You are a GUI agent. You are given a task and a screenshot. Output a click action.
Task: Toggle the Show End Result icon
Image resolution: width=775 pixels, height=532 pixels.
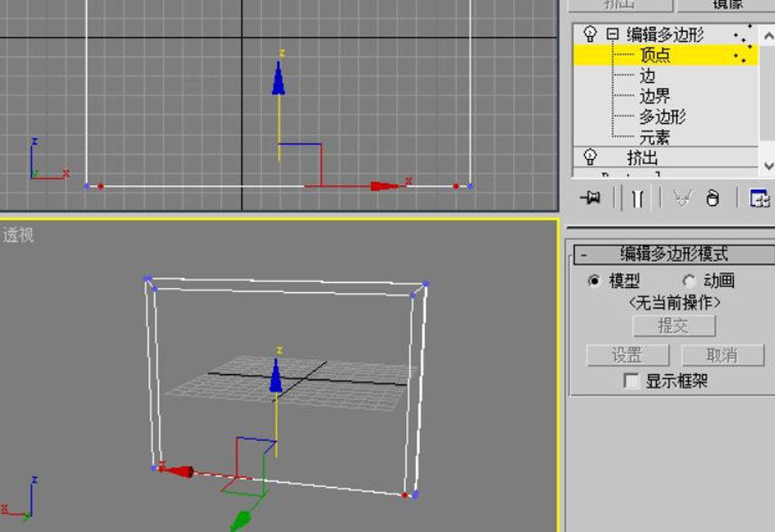(637, 197)
